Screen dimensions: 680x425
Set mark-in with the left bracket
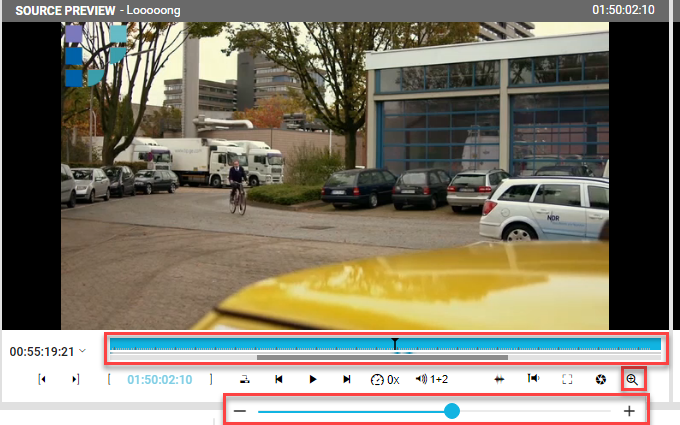(109, 380)
